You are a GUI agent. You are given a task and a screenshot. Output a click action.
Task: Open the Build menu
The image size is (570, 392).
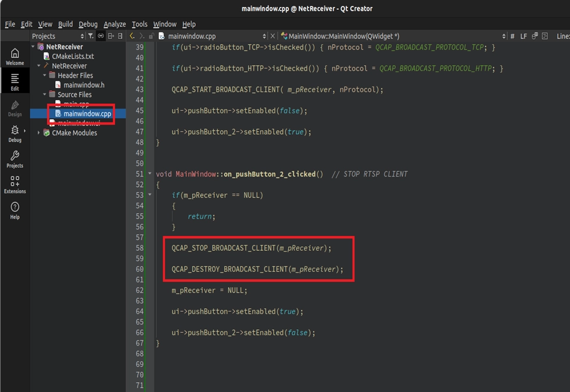tap(66, 24)
